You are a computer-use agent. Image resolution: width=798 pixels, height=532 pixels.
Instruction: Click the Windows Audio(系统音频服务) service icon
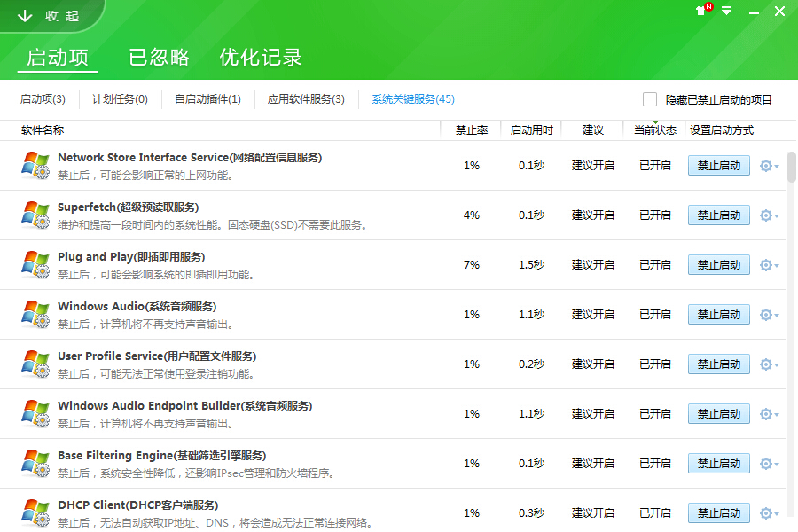coord(35,314)
